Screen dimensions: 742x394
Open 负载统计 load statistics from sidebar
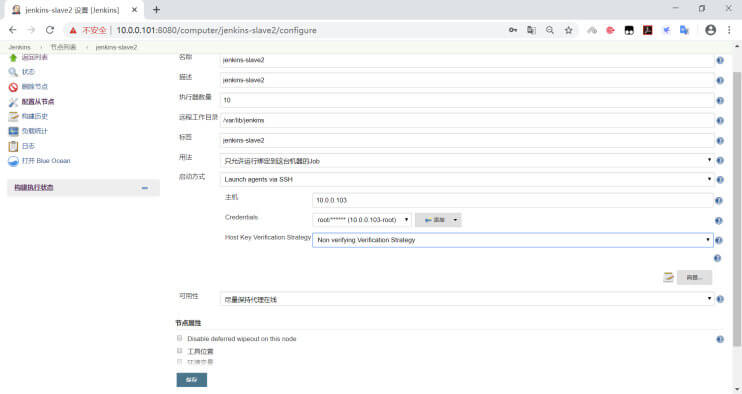[35, 131]
